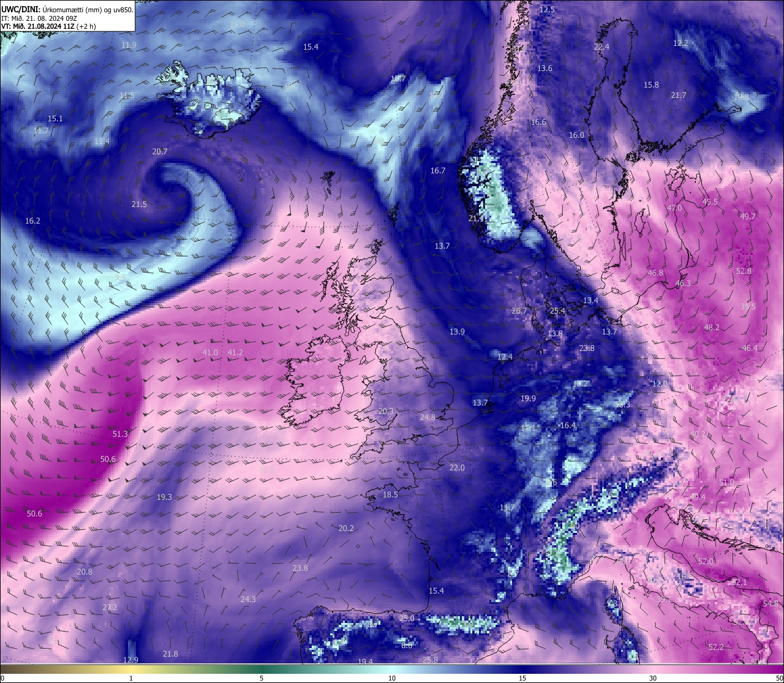The width and height of the screenshot is (784, 683).
Task: Click the map value '20.2'
Action: [x=346, y=529]
